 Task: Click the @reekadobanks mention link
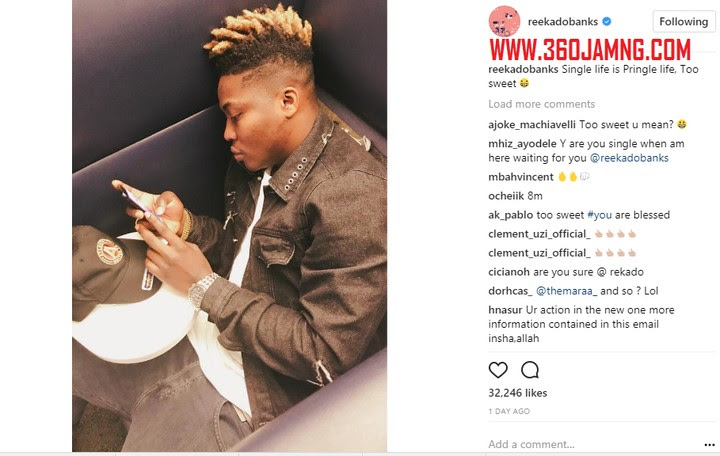point(629,158)
